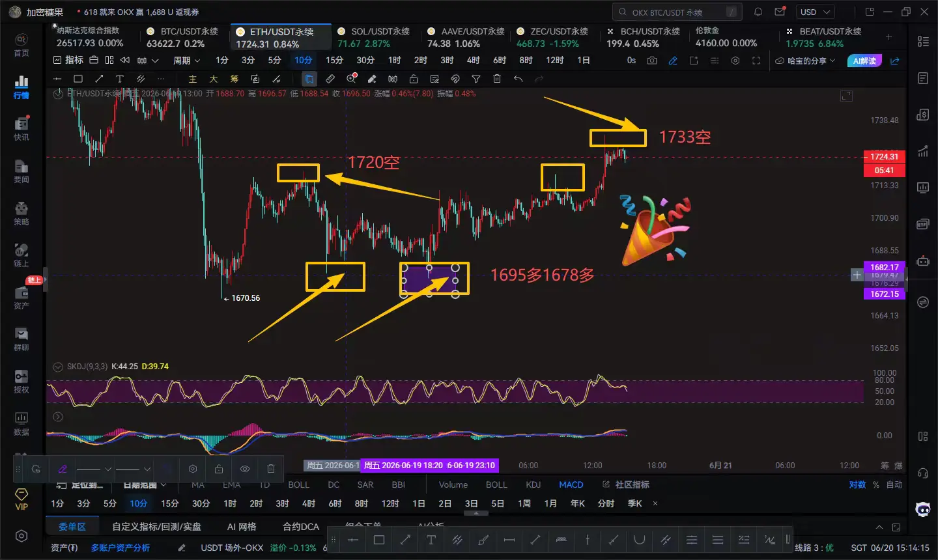This screenshot has height=560, width=938.
Task: Open the second line style dropdown in the floating toolbar
Action: 134,469
